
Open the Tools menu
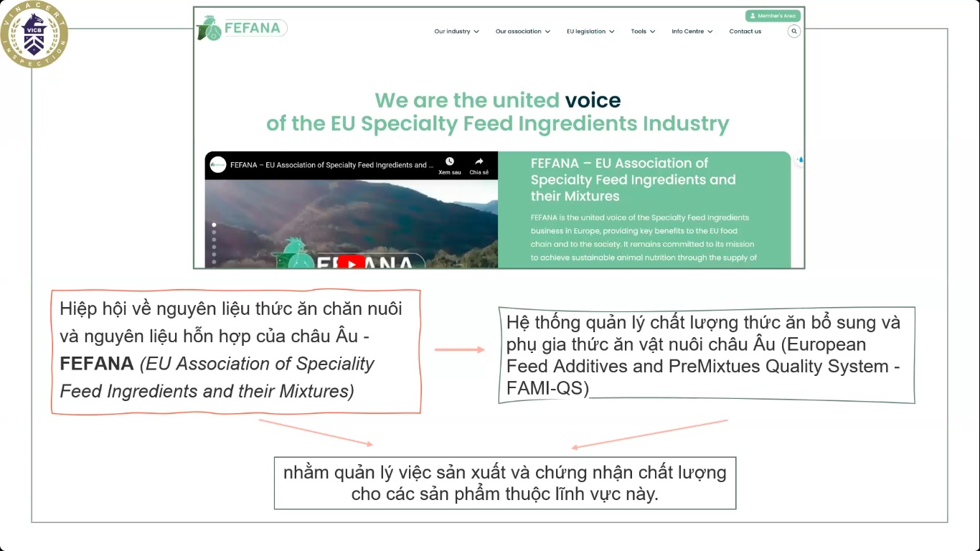(x=643, y=32)
